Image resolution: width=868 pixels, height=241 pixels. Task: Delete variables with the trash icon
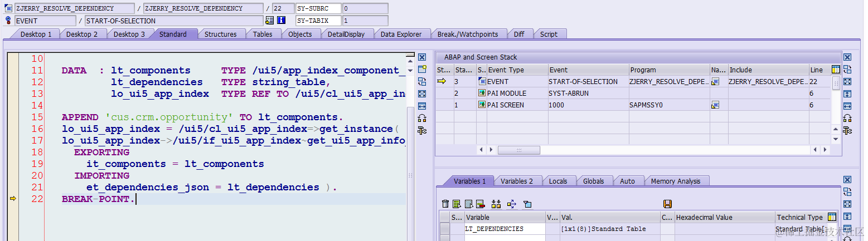tap(445, 204)
